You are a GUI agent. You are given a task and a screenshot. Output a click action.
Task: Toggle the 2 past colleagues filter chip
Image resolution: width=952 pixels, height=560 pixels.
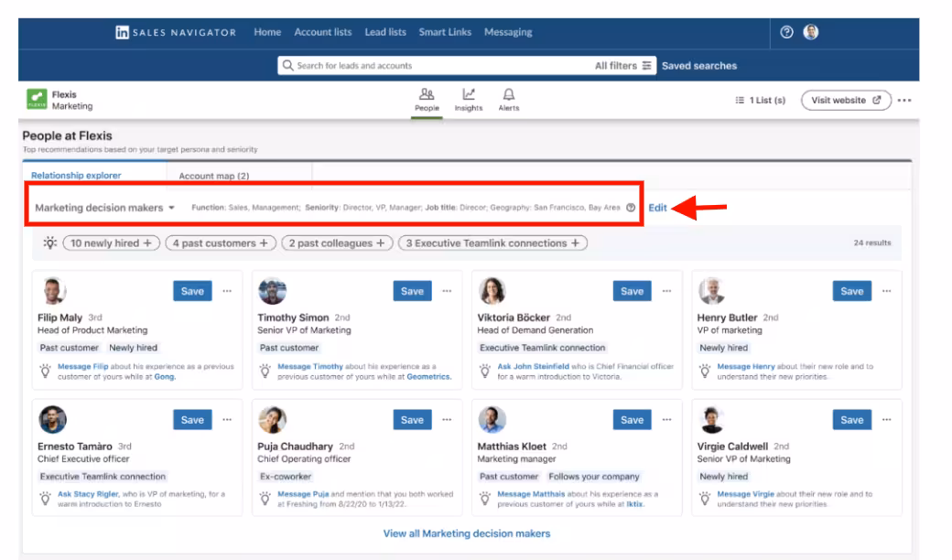pos(337,243)
